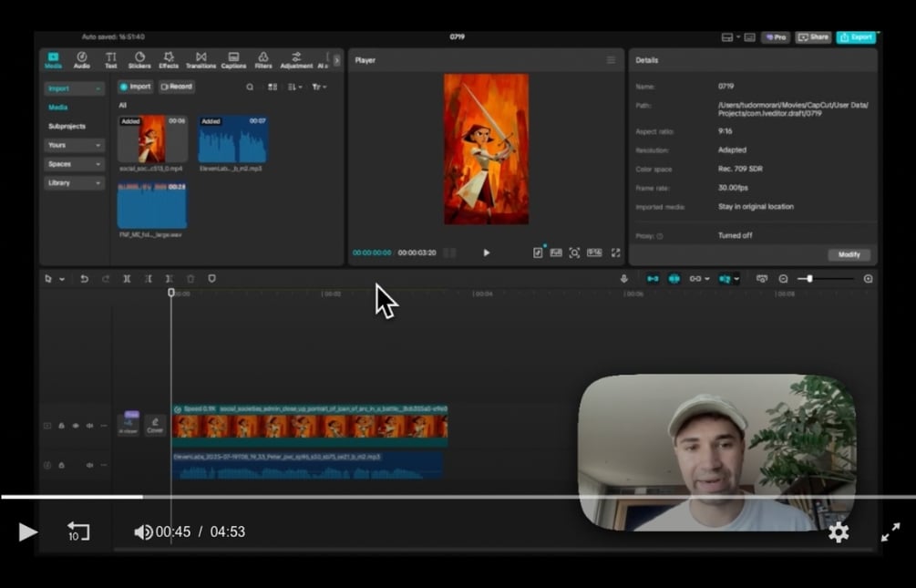Open the media filter dropdown

pyautogui.click(x=319, y=88)
